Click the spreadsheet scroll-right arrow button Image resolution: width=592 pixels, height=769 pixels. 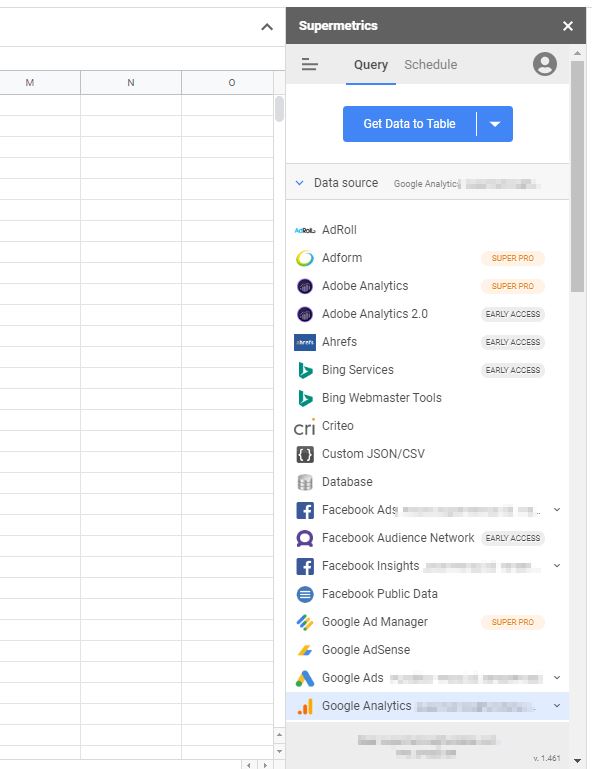coord(265,765)
